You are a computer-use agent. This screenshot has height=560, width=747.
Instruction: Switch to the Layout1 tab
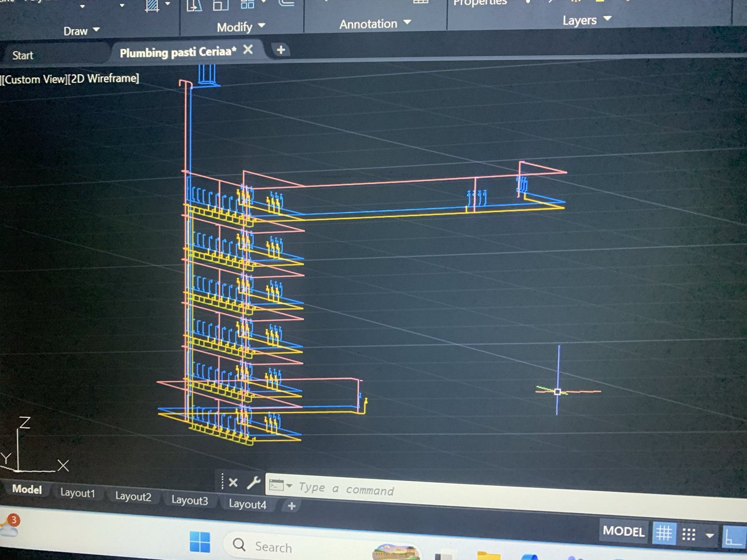coord(77,493)
